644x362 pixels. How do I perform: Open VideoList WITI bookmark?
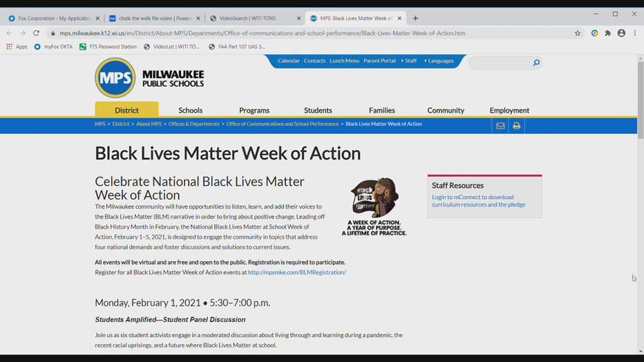pyautogui.click(x=171, y=47)
